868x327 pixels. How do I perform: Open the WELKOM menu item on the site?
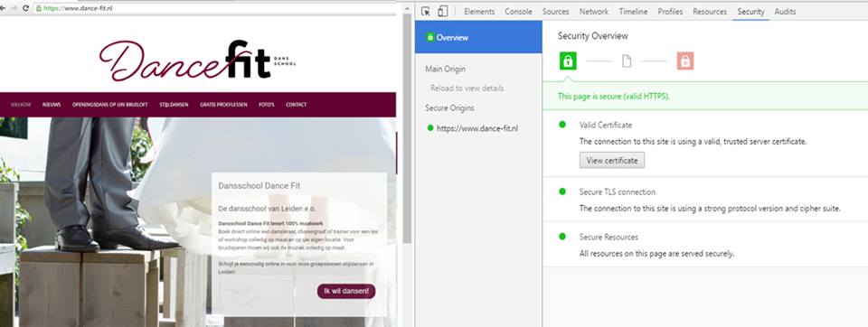click(21, 105)
